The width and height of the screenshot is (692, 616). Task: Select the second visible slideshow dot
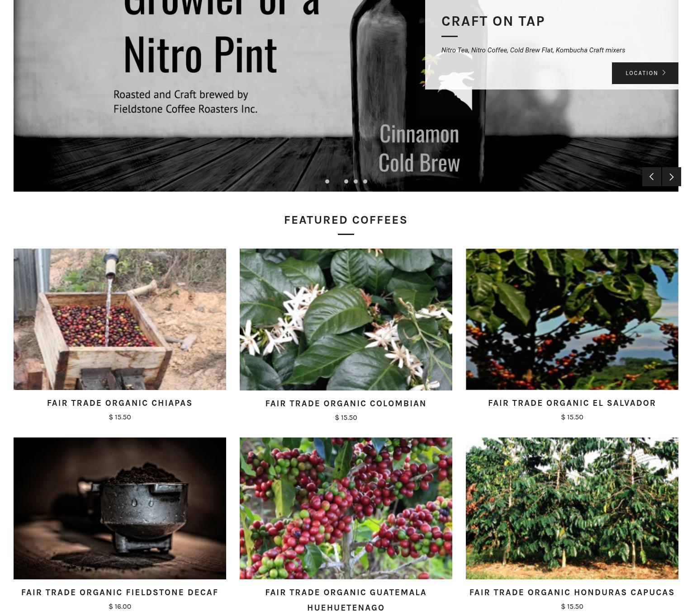click(346, 182)
